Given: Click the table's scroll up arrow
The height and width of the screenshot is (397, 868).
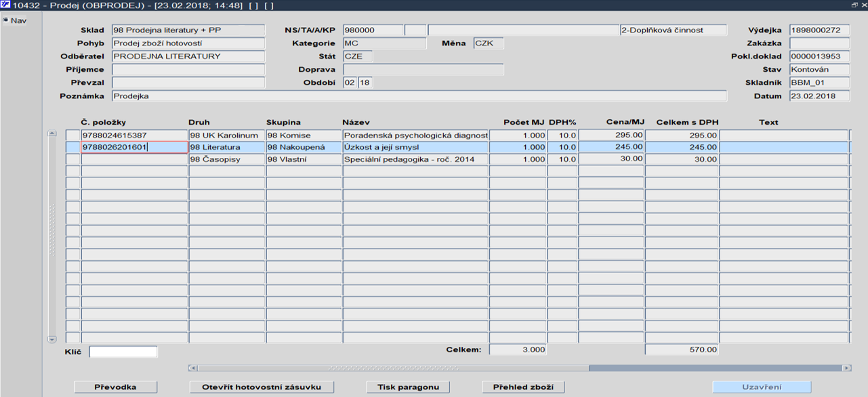Looking at the screenshot, I should (52, 134).
